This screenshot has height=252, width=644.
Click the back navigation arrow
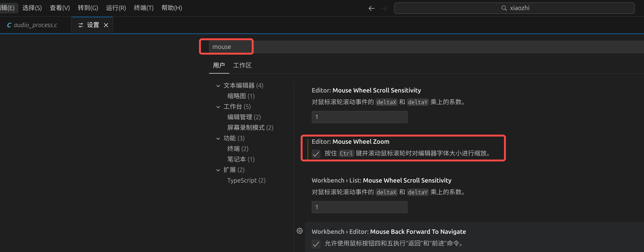coord(371,8)
